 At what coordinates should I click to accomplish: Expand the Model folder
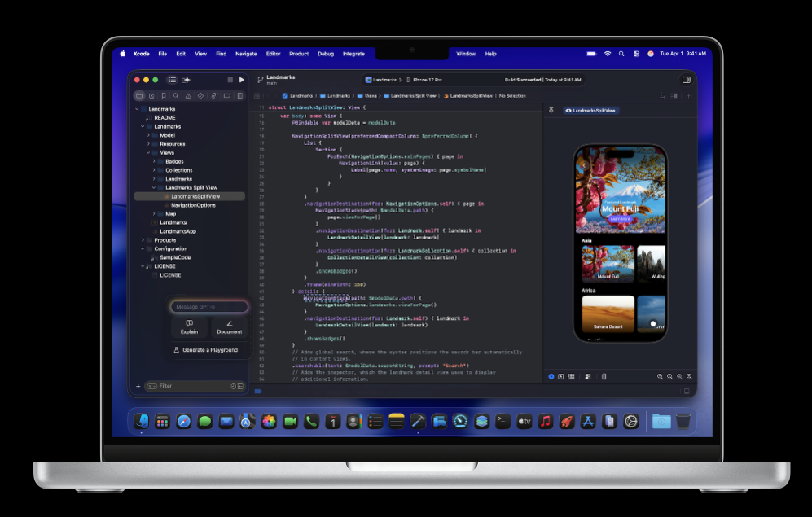[x=148, y=135]
